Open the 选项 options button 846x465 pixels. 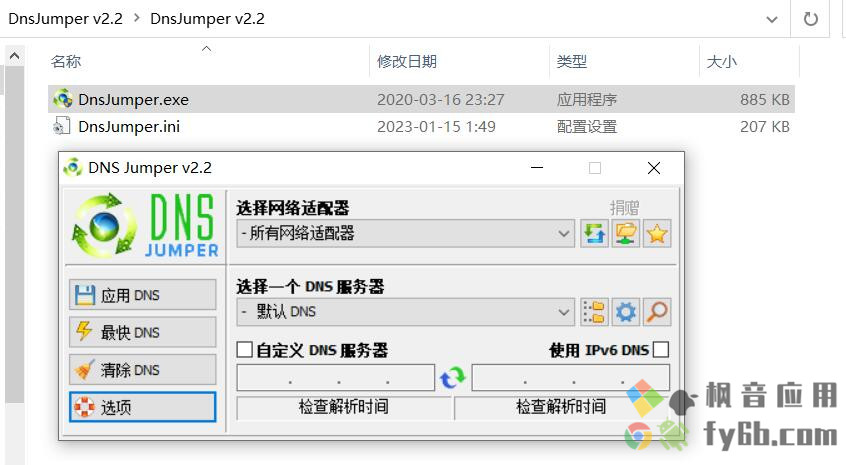pyautogui.click(x=142, y=407)
